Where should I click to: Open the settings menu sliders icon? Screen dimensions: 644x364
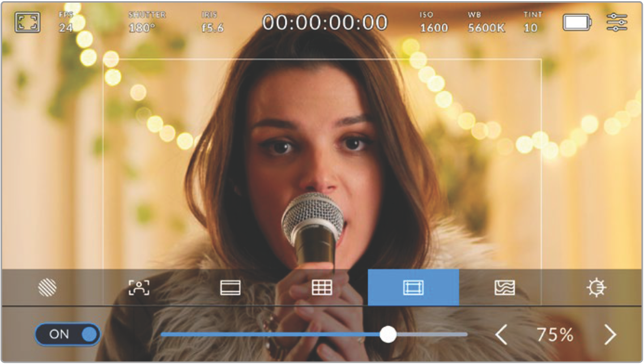(617, 22)
